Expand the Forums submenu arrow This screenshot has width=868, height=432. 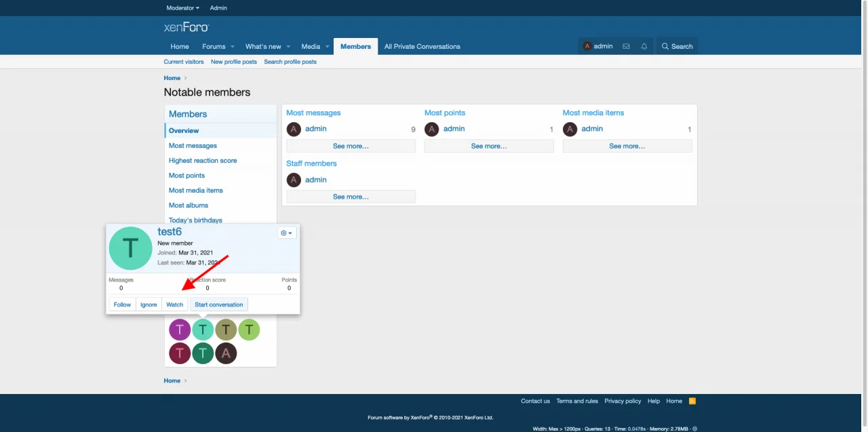pos(233,47)
